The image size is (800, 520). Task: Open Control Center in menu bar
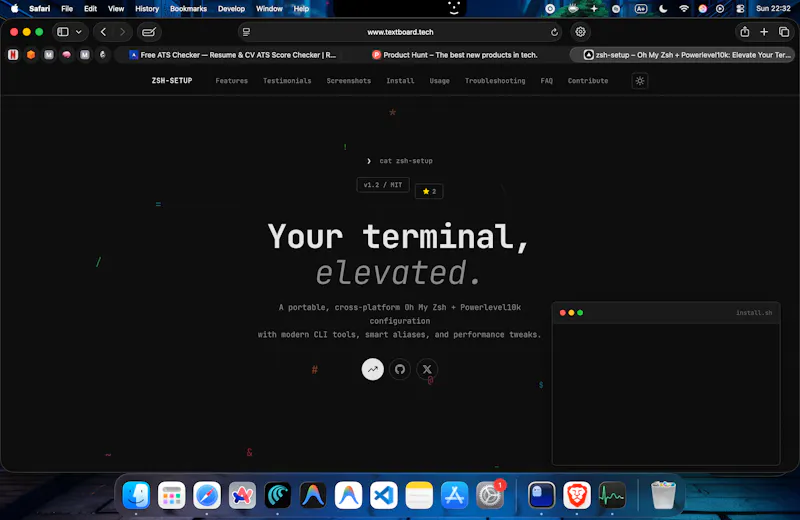(740, 8)
